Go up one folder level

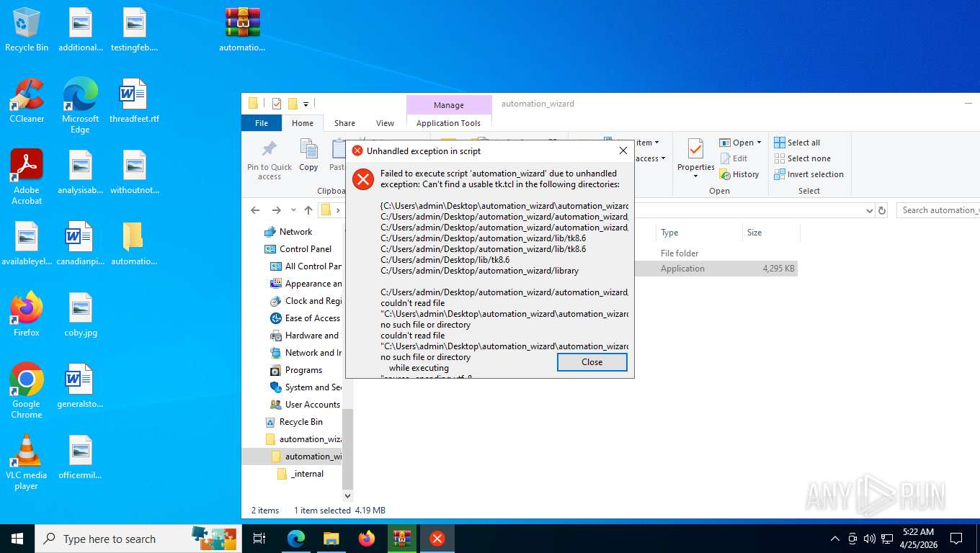coord(308,210)
